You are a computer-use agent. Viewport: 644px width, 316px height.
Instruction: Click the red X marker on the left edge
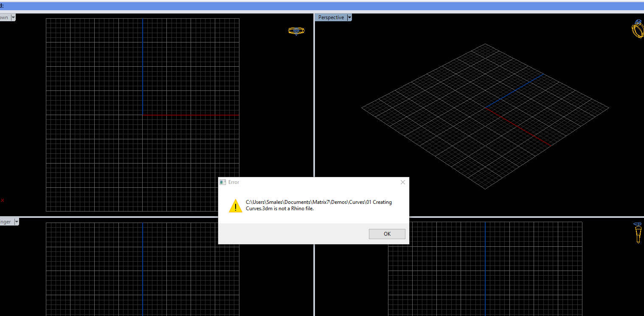tap(2, 200)
